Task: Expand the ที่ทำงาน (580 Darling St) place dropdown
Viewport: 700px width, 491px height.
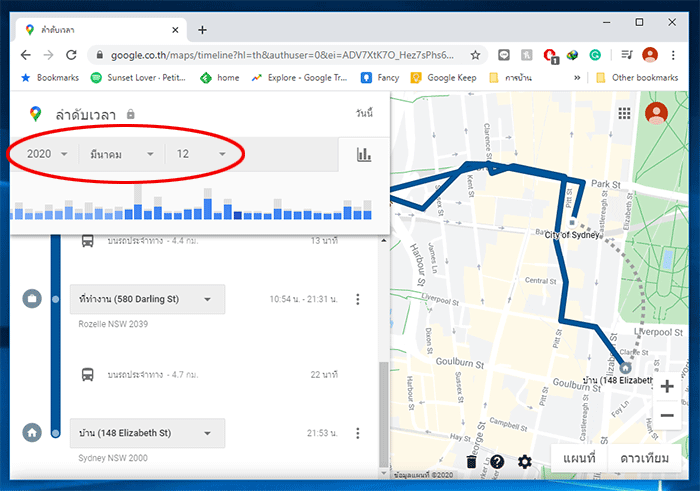Action: [147, 299]
